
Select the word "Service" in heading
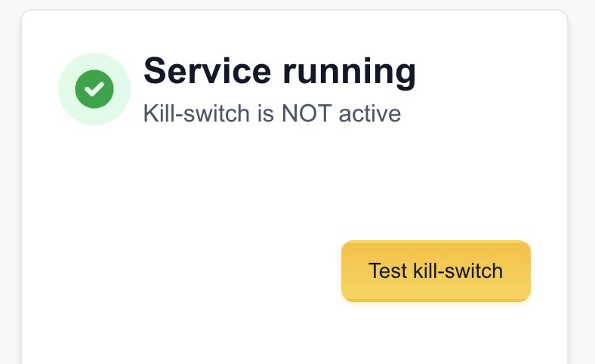click(207, 70)
